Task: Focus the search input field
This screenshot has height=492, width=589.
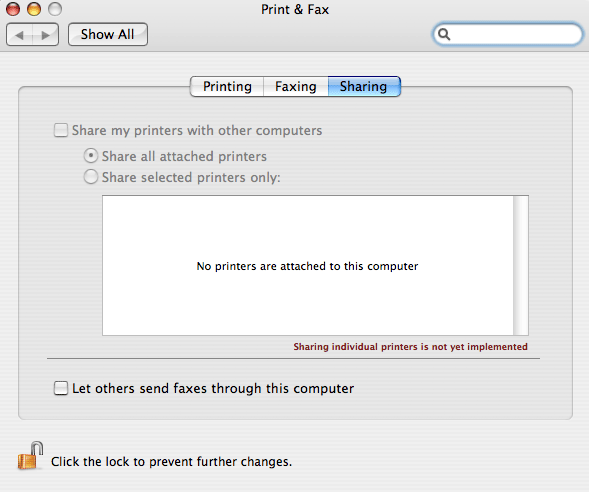Action: pos(508,35)
